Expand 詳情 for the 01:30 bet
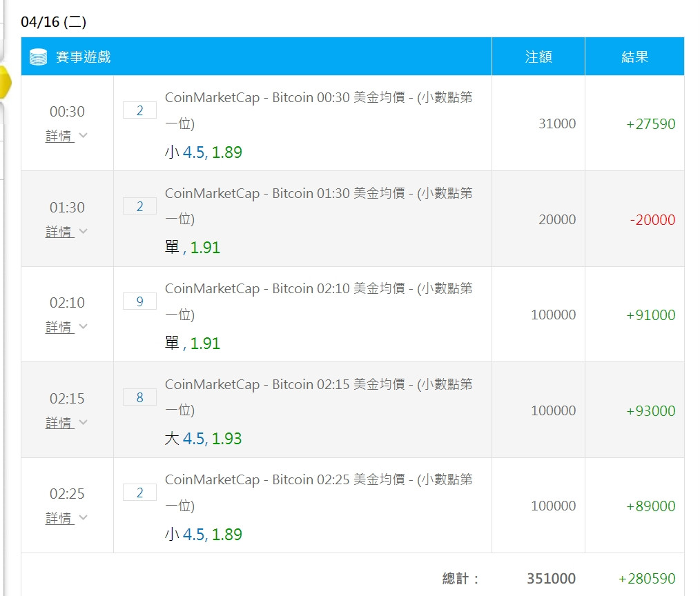 (66, 232)
